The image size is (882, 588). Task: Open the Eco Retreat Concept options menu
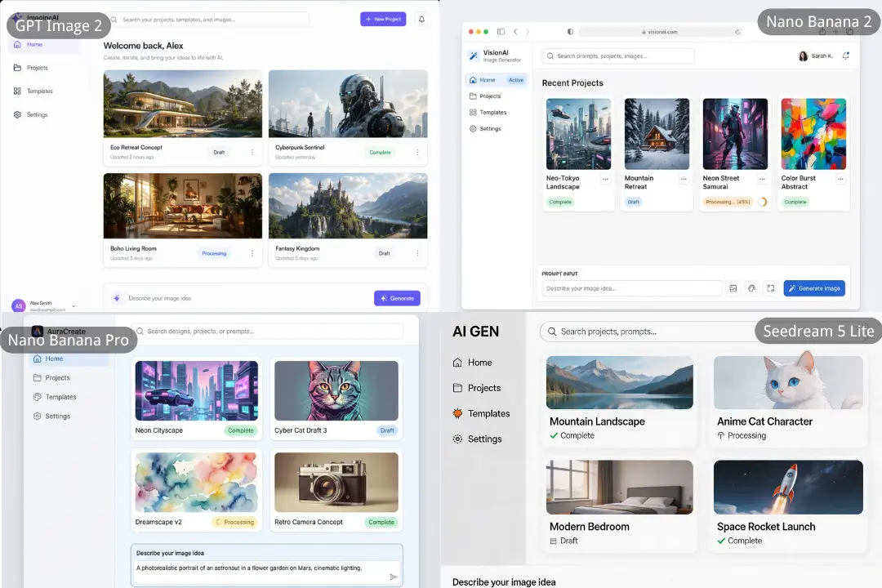tap(252, 153)
